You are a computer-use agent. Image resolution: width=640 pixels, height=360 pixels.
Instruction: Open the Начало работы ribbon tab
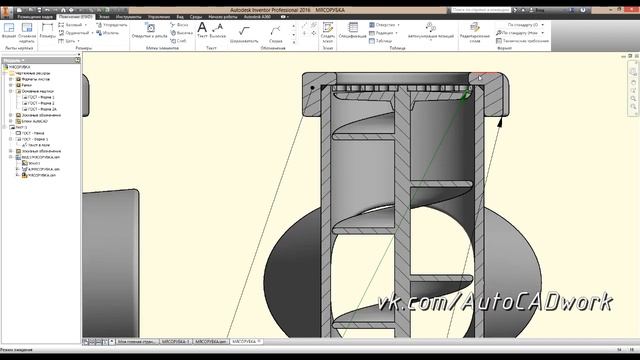pos(223,17)
